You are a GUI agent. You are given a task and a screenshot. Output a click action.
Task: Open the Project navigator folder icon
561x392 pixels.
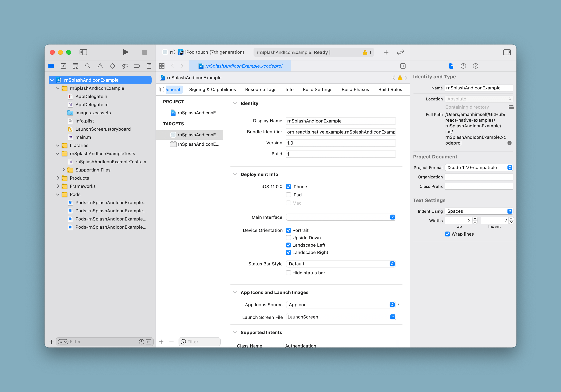[51, 66]
